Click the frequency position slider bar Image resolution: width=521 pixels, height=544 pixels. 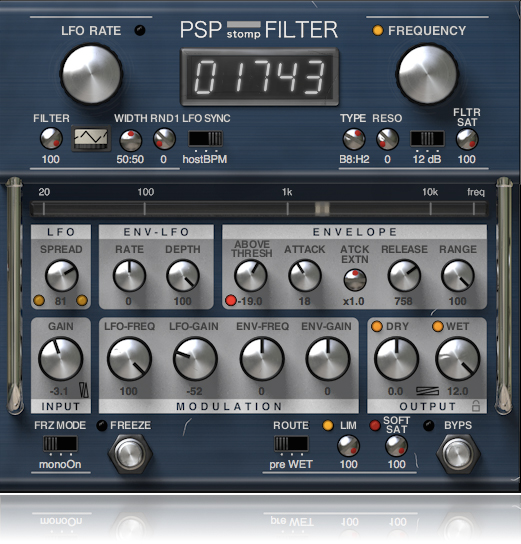(x=259, y=209)
